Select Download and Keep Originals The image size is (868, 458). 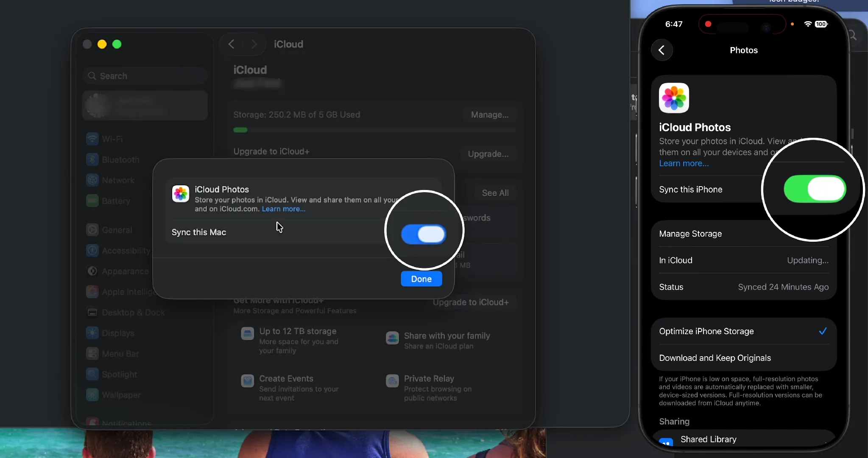[x=743, y=358]
